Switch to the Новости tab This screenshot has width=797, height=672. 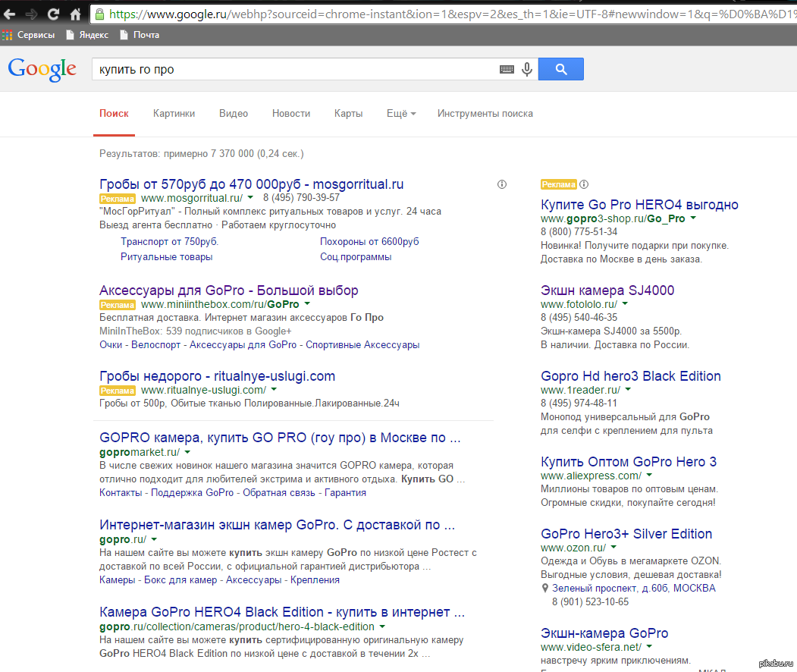[291, 114]
